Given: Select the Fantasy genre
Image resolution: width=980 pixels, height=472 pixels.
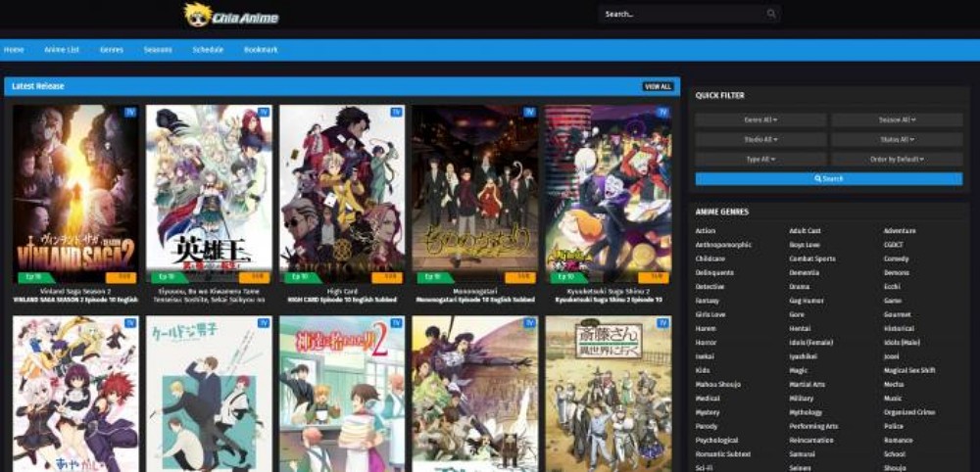Looking at the screenshot, I should 707,301.
